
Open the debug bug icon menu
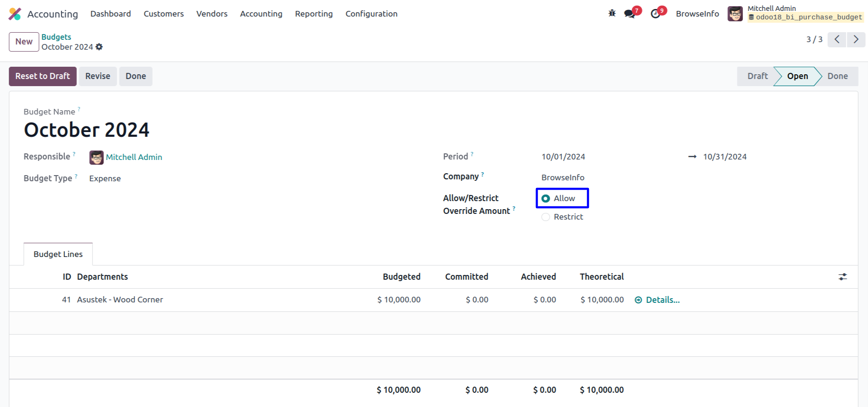coord(612,13)
